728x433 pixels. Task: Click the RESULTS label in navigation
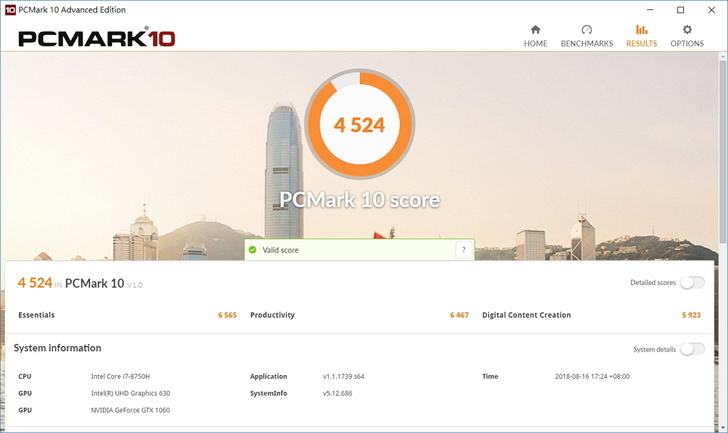[x=642, y=44]
